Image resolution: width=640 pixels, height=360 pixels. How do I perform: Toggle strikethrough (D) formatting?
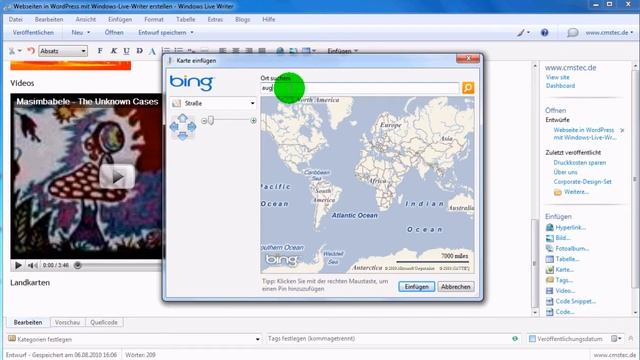(x=140, y=51)
